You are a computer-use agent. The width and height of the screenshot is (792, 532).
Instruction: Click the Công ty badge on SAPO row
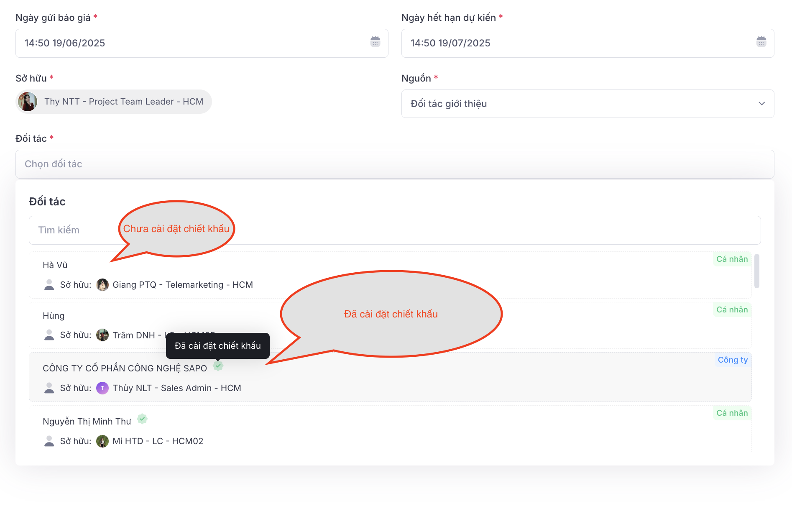pyautogui.click(x=732, y=360)
